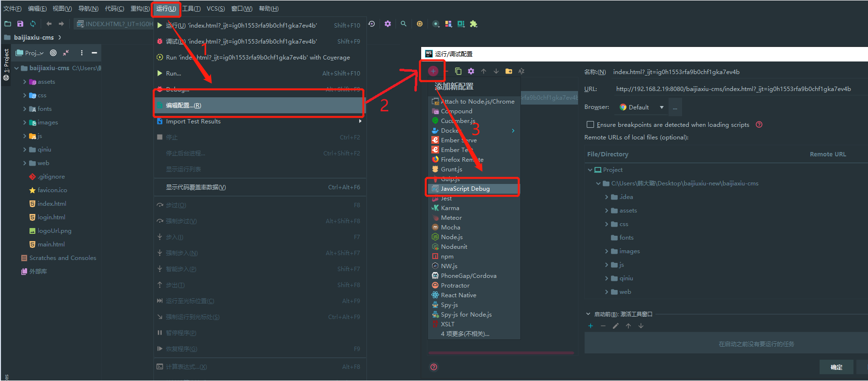
Task: Click the Save All toolbar icon
Action: pos(20,24)
